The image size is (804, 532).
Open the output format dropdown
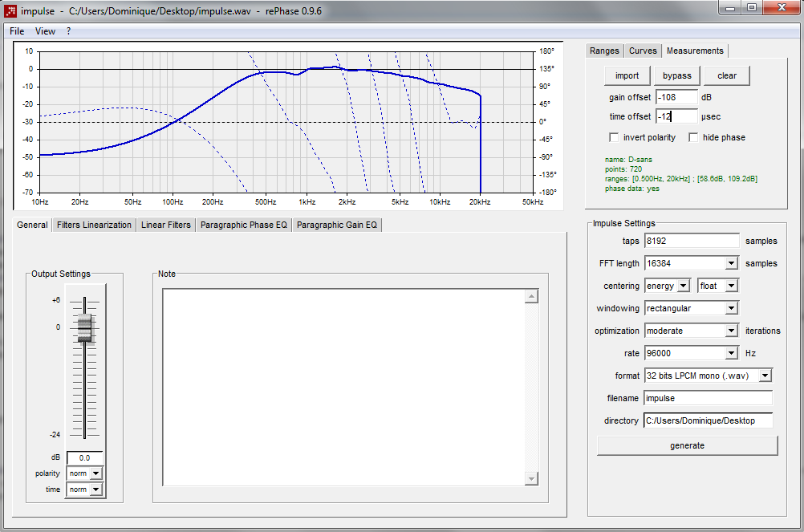[765, 376]
